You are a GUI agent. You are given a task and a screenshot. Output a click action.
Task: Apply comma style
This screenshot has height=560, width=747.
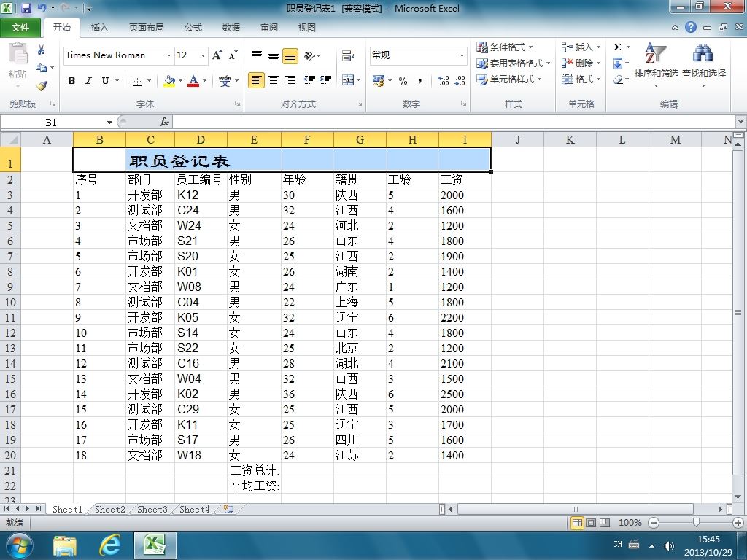pyautogui.click(x=420, y=80)
